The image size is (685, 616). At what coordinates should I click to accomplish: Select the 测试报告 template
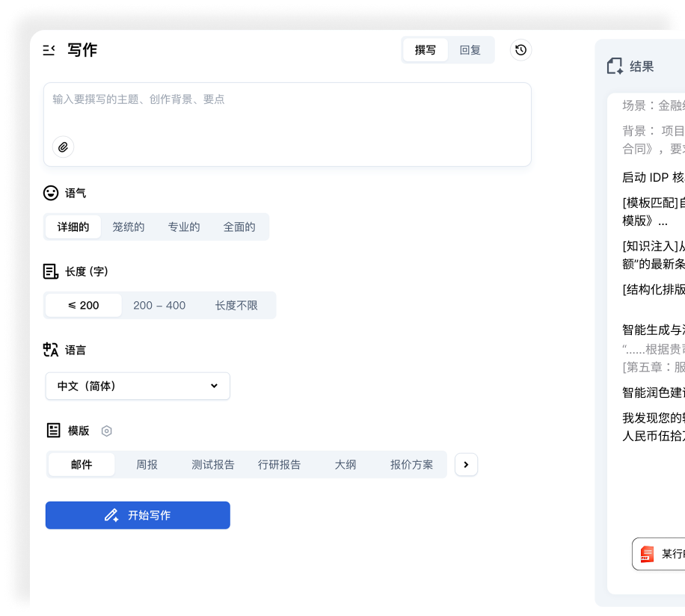coord(212,464)
